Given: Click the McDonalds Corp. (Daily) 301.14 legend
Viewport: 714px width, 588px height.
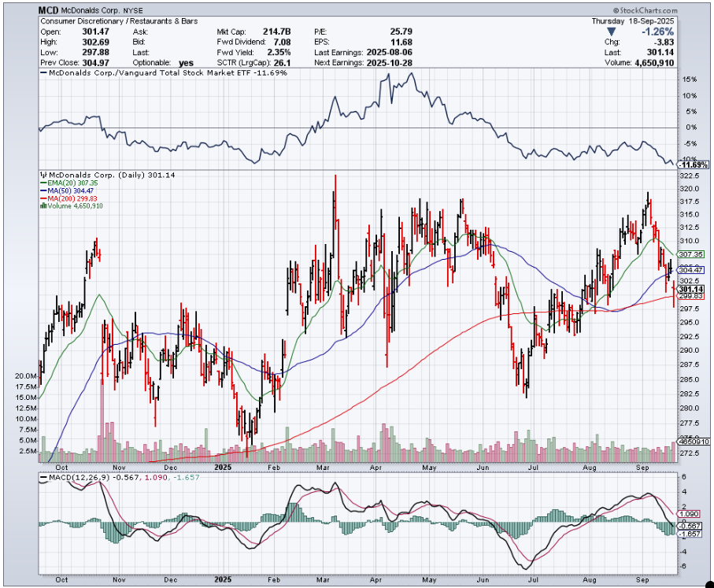Looking at the screenshot, I should pos(109,175).
